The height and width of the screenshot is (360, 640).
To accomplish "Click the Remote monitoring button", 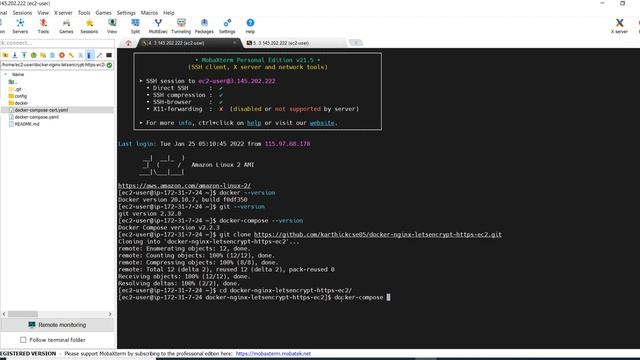I will (57, 325).
